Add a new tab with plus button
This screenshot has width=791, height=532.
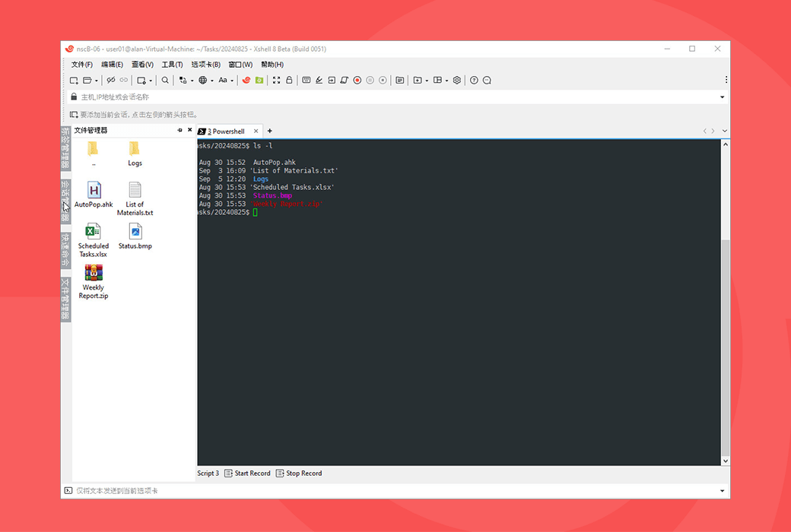coord(270,131)
